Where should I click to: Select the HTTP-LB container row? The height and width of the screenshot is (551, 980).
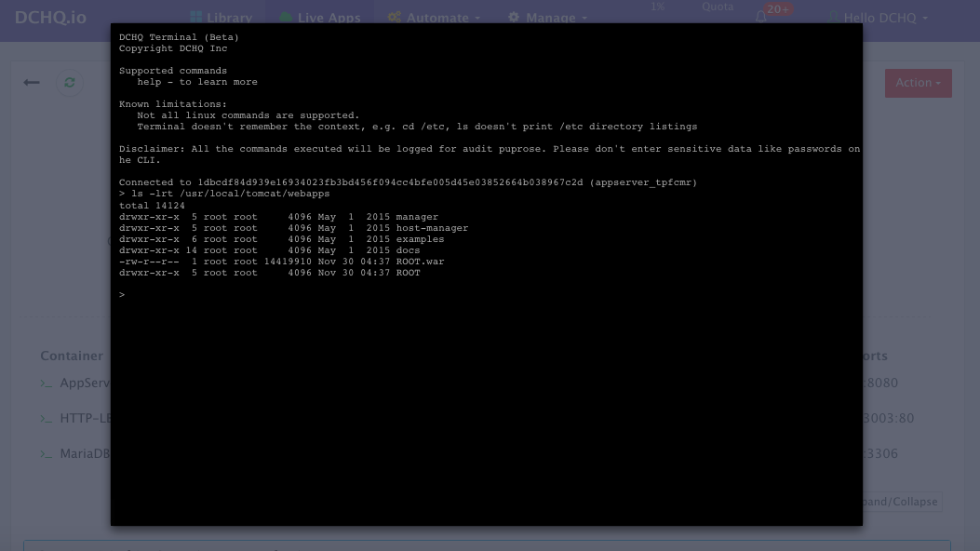[86, 419]
